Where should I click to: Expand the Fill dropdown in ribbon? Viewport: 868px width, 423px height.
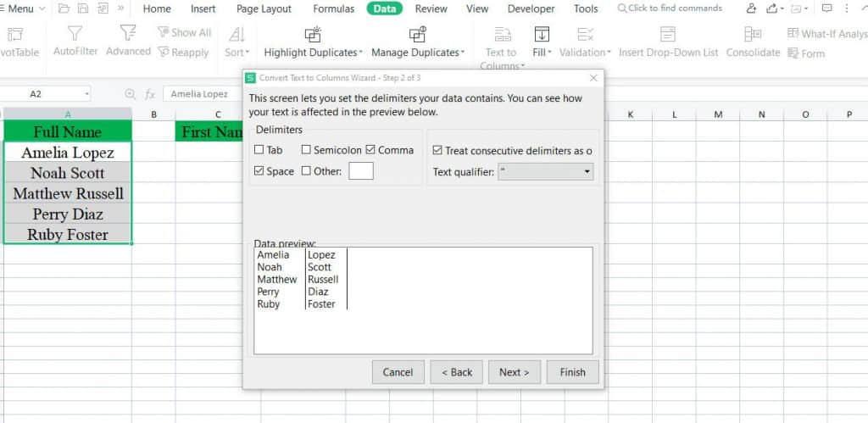pyautogui.click(x=542, y=52)
